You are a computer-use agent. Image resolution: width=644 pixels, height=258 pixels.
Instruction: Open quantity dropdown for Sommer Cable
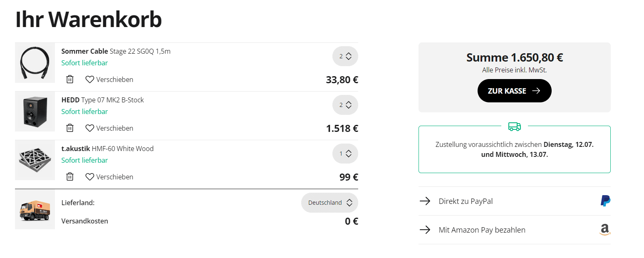345,56
